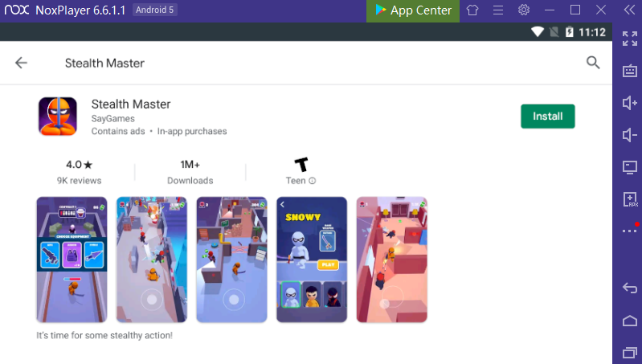
Task: Open the keyboard control mapping icon
Action: pyautogui.click(x=630, y=71)
